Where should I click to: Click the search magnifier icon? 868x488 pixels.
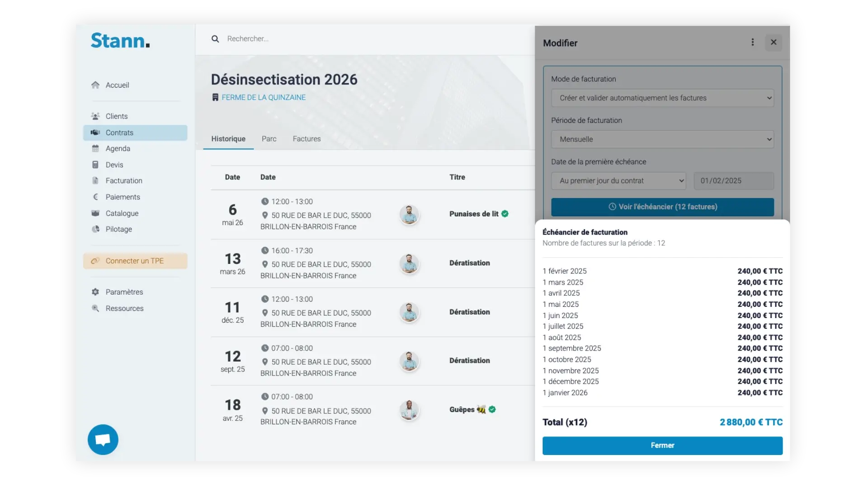[215, 39]
